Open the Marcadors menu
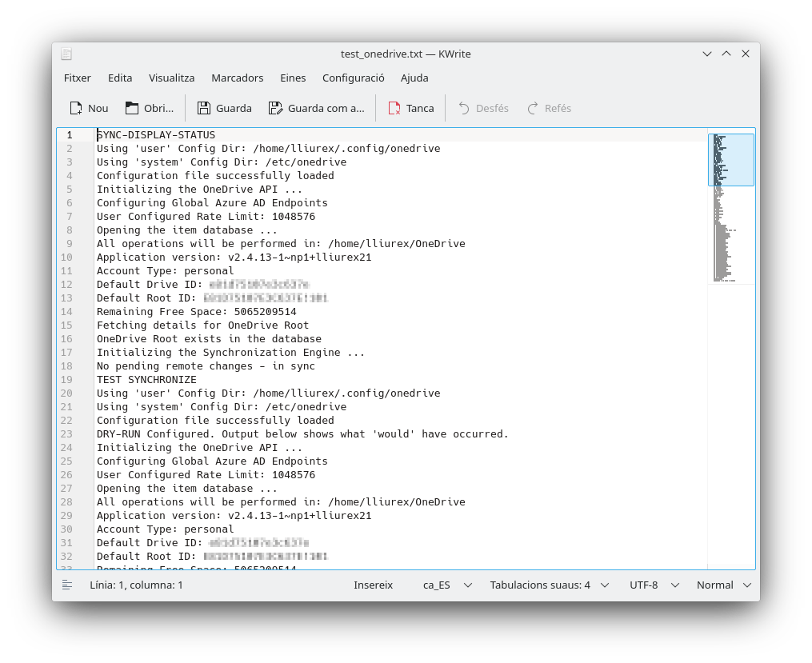The height and width of the screenshot is (663, 812). (237, 78)
